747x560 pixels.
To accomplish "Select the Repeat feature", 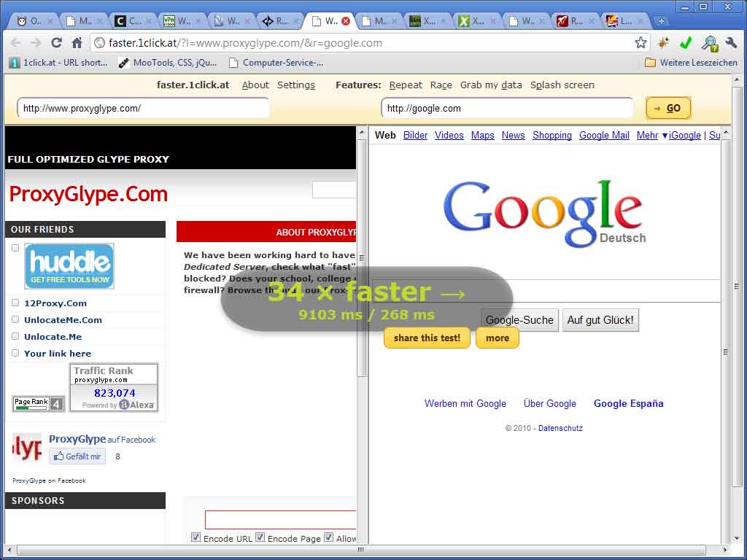I will (406, 85).
